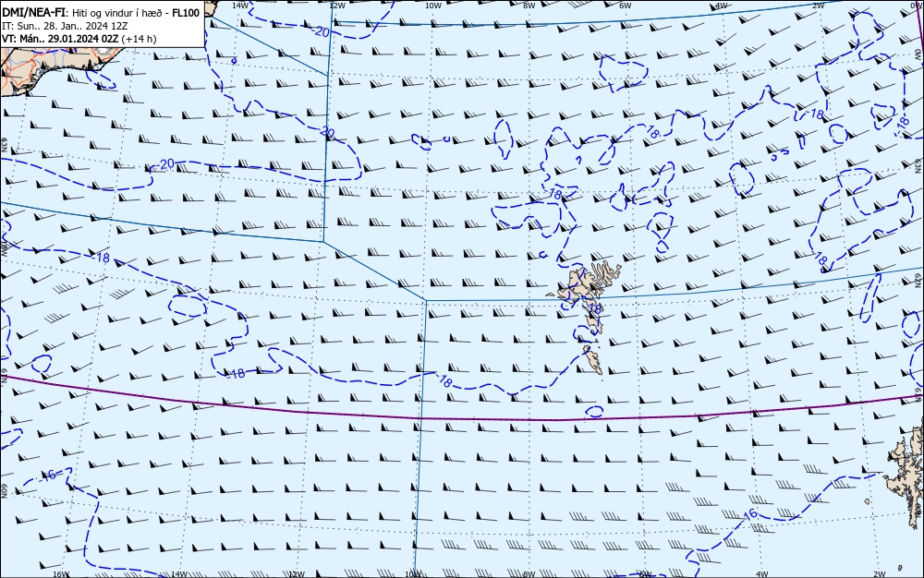The image size is (924, 578).
Task: Click the -18 isotherm label over the Faroe Islands
Action: (x=593, y=308)
